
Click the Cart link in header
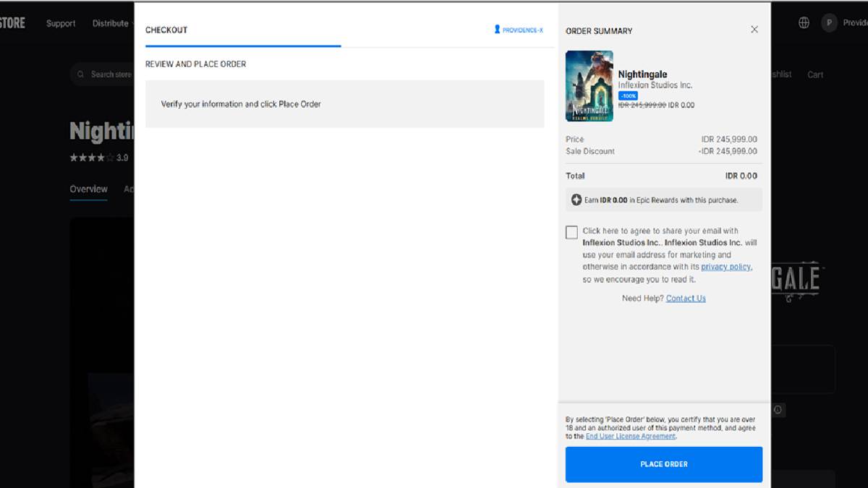(x=815, y=74)
